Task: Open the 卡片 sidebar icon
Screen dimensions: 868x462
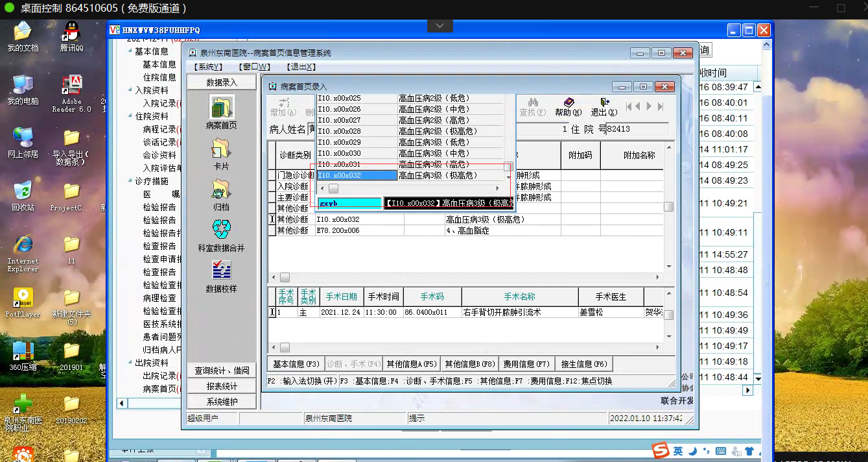Action: coord(221,149)
